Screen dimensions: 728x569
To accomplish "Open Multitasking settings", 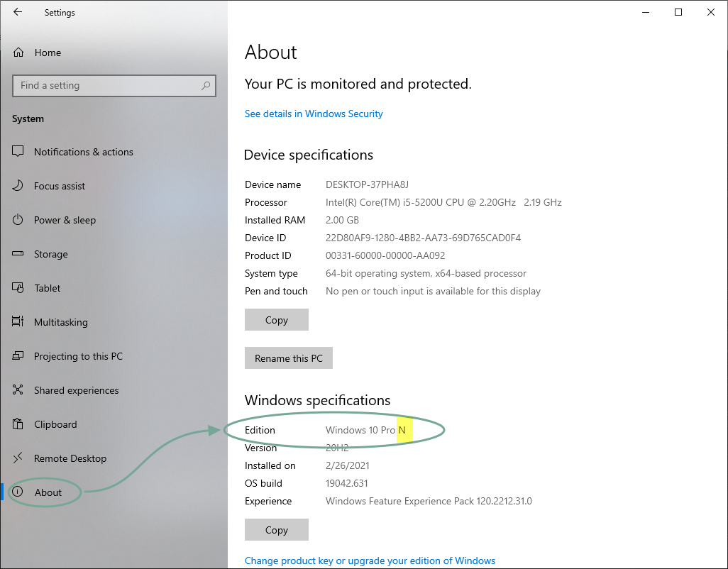I will (x=114, y=322).
